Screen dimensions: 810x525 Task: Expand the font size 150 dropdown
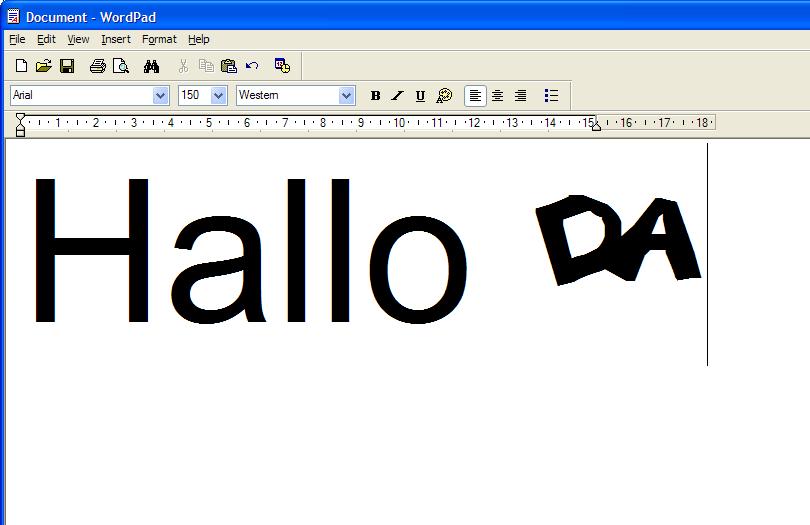(x=218, y=96)
